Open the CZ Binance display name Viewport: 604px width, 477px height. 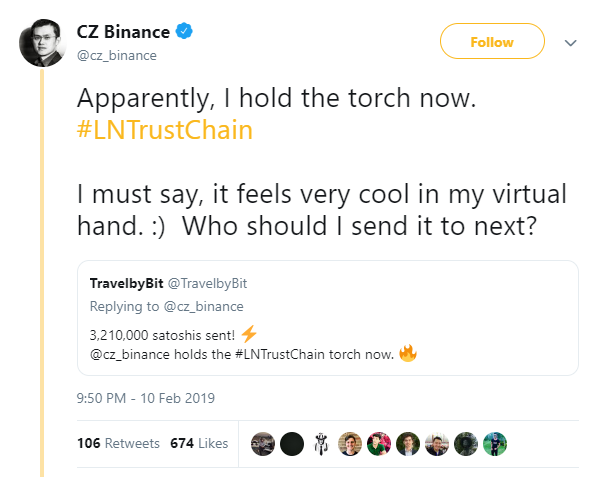click(126, 32)
